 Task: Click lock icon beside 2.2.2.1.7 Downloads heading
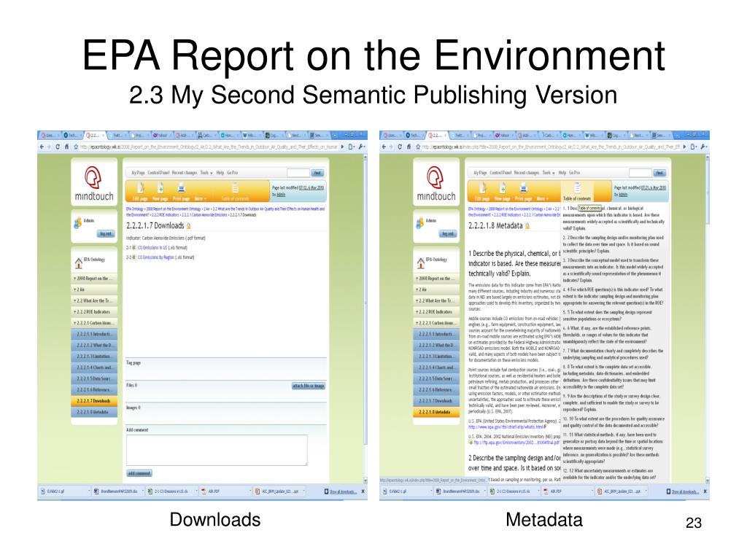189,226
